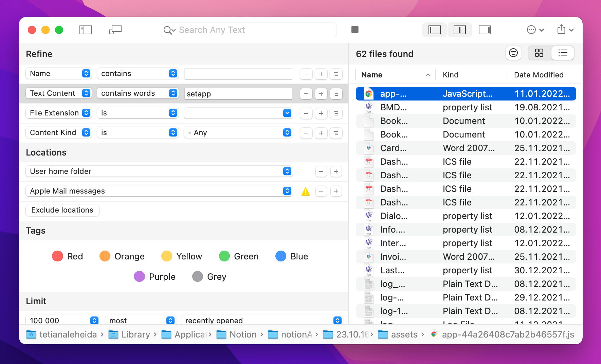Select the Invoi... Word 2007 result
601x364 pixels.
point(466,257)
